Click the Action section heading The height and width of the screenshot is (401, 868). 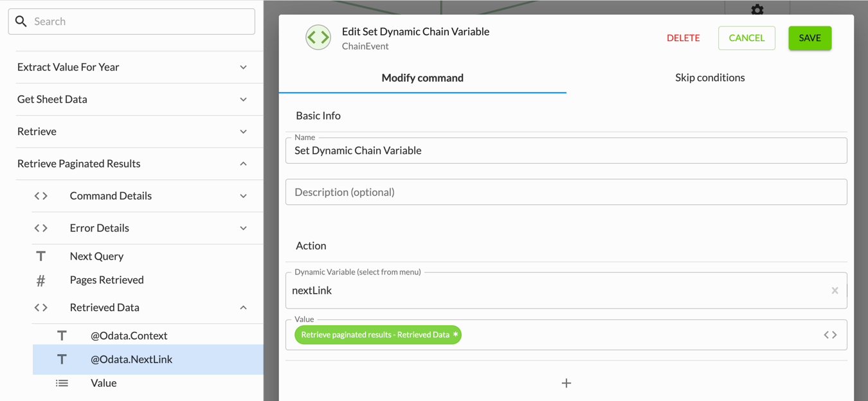(x=311, y=246)
